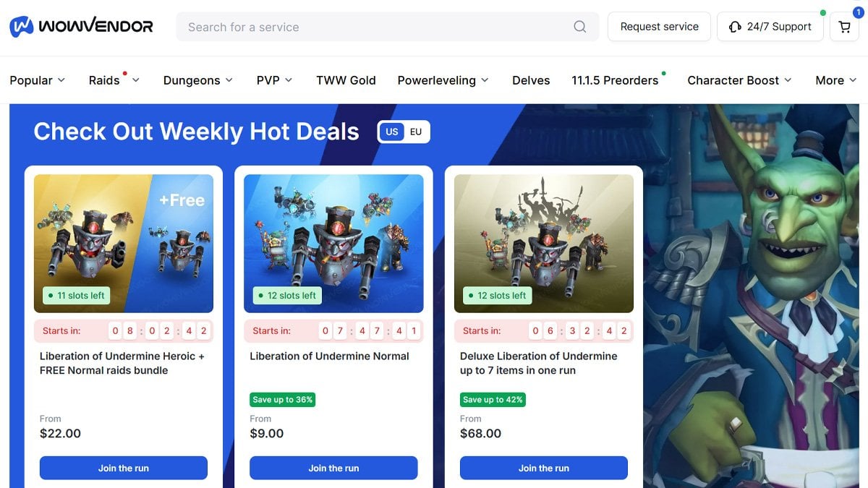Click the WowVendor logo
Viewport: 868px width, 488px height.
(x=81, y=27)
